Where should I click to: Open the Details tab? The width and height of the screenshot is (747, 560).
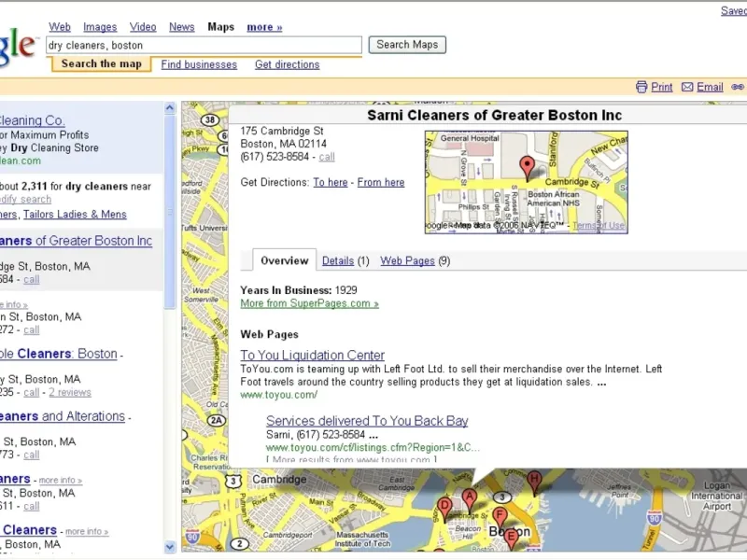pyautogui.click(x=338, y=261)
